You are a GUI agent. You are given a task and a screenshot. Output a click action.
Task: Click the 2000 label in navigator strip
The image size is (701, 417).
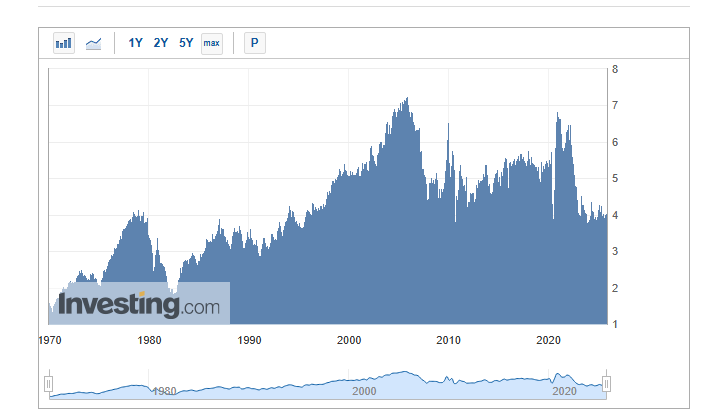pos(364,392)
